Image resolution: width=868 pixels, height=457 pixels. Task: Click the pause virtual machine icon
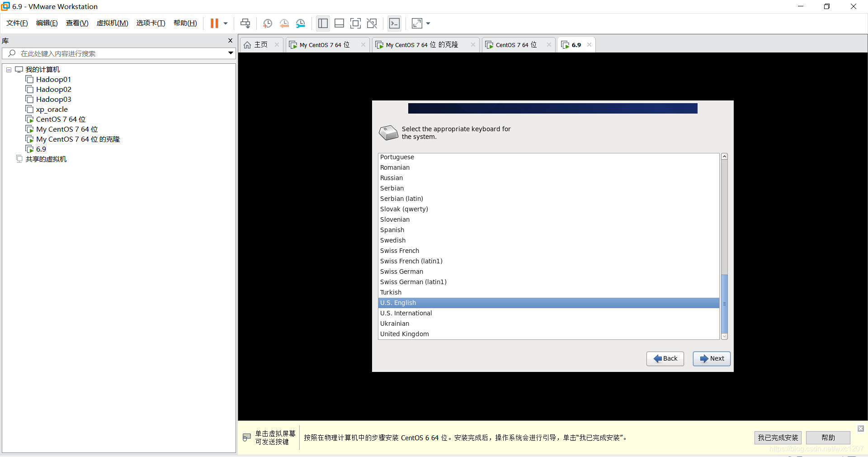pos(214,24)
